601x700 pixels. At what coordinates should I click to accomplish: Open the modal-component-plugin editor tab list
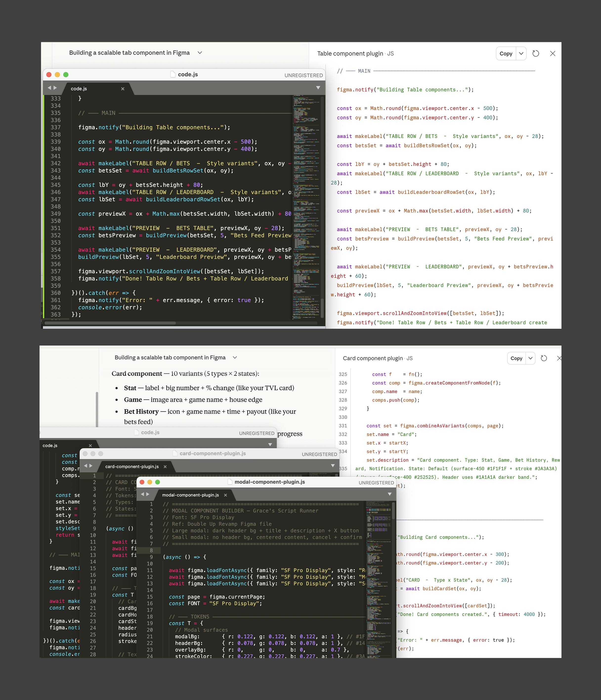point(389,494)
